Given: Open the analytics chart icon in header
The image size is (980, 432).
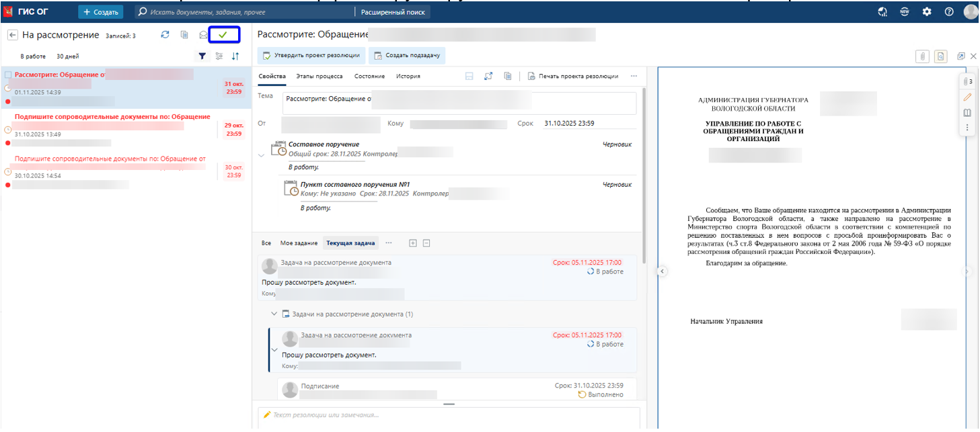Looking at the screenshot, I should [x=883, y=11].
